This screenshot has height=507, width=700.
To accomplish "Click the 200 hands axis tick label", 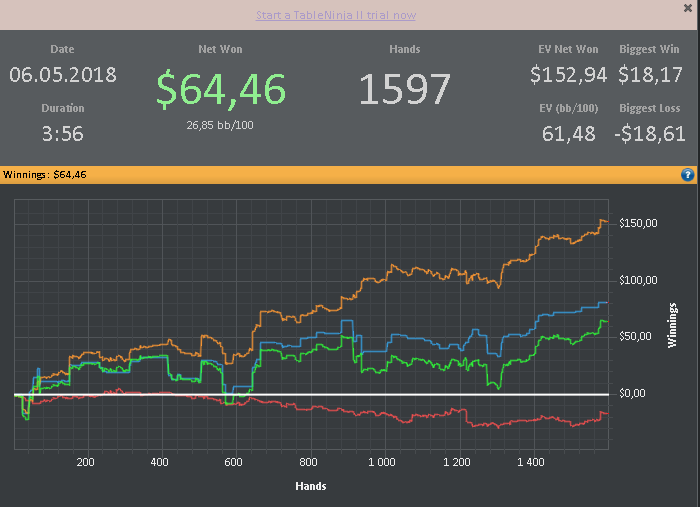I will (85, 462).
